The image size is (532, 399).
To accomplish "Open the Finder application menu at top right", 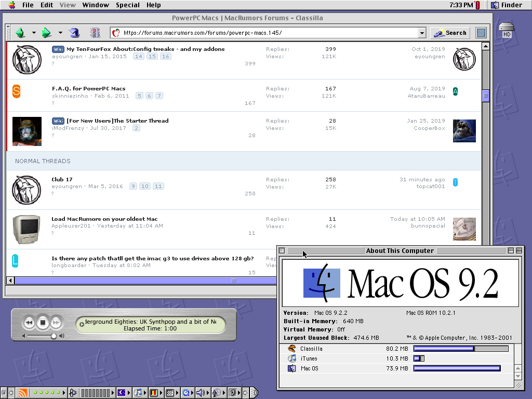I will click(507, 5).
